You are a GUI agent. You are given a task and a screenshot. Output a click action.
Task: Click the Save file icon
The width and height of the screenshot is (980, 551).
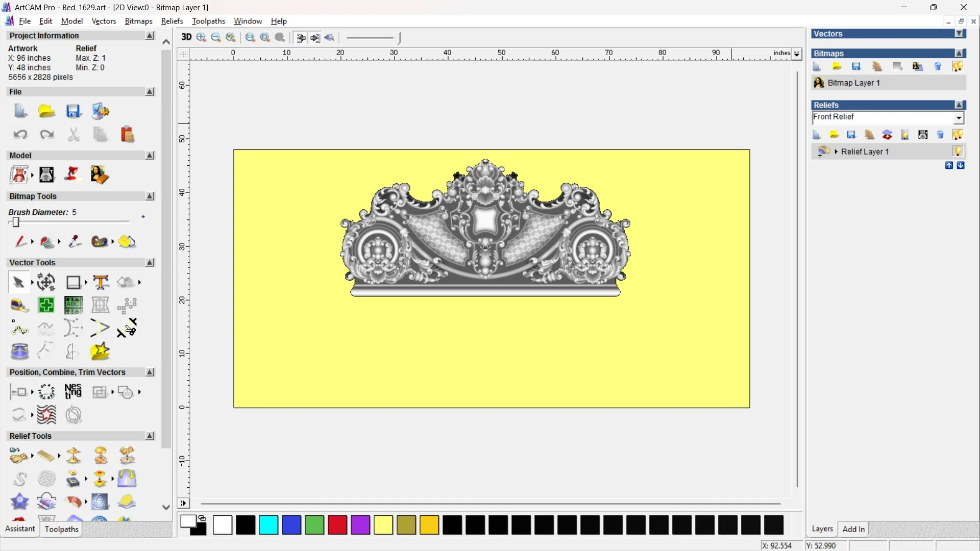coord(73,111)
